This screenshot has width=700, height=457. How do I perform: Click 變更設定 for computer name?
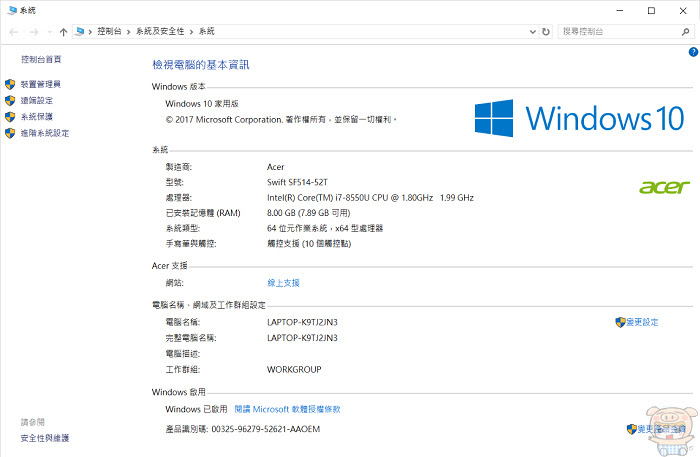tap(642, 322)
